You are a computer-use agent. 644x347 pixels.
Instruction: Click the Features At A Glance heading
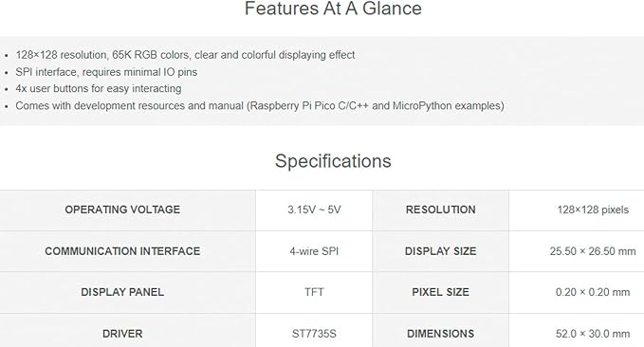[333, 9]
